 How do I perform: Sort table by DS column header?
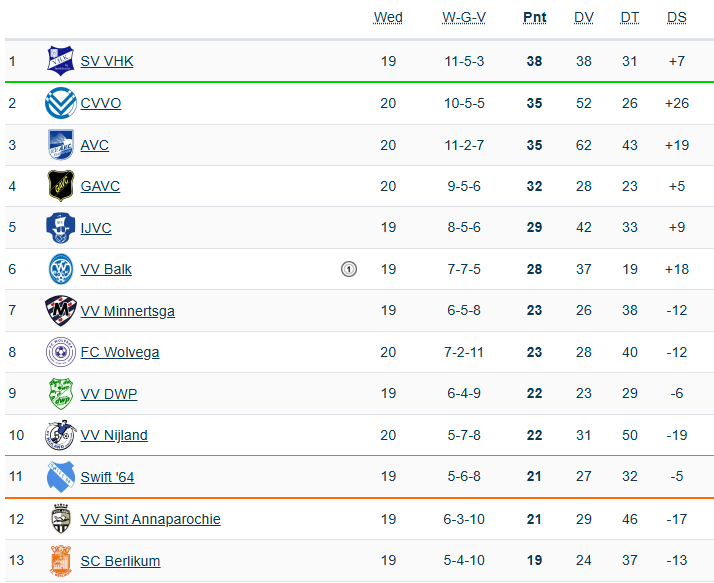click(677, 17)
